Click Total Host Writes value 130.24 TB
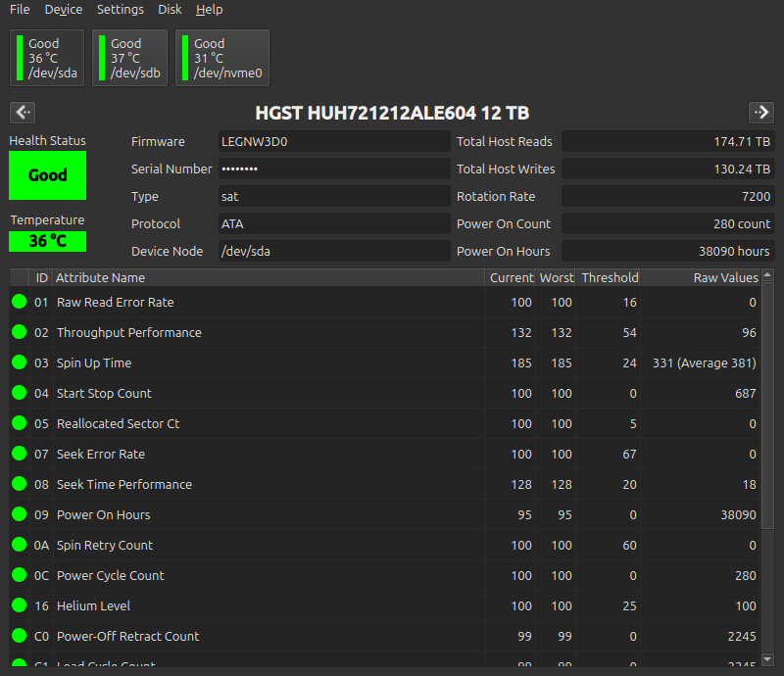This screenshot has height=676, width=784. click(x=668, y=169)
